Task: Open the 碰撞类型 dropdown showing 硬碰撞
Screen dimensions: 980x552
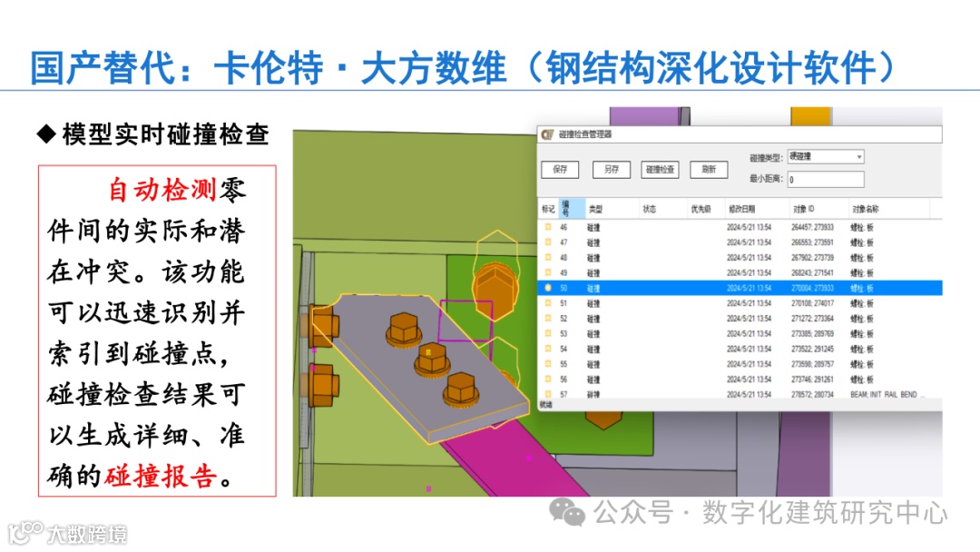Action: [826, 156]
